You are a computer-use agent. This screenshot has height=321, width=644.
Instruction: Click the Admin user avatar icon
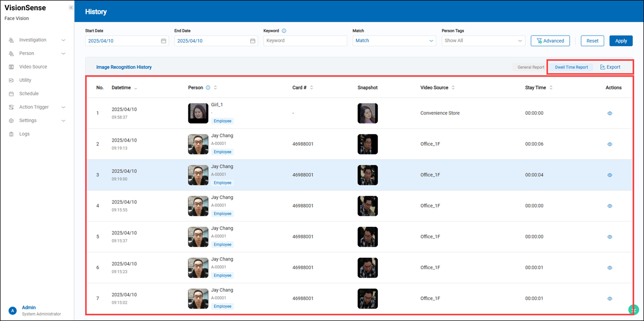(x=13, y=311)
